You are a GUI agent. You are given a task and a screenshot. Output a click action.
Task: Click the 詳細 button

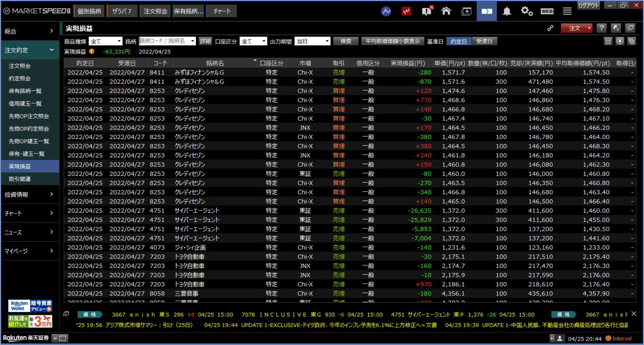(x=205, y=41)
